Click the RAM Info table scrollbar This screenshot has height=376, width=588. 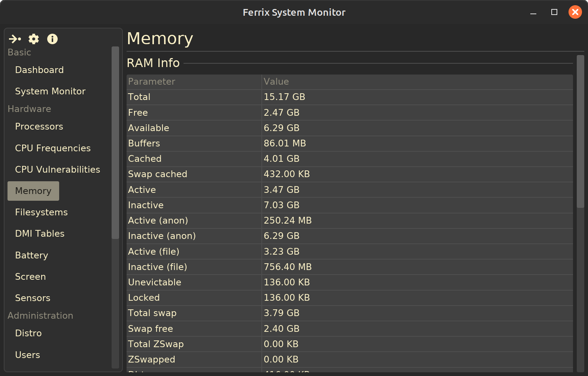[580, 131]
